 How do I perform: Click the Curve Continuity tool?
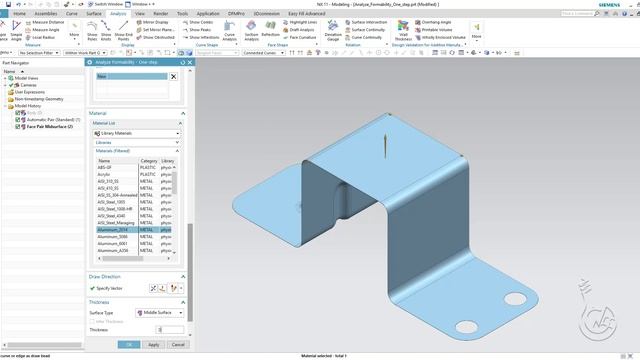(x=363, y=37)
